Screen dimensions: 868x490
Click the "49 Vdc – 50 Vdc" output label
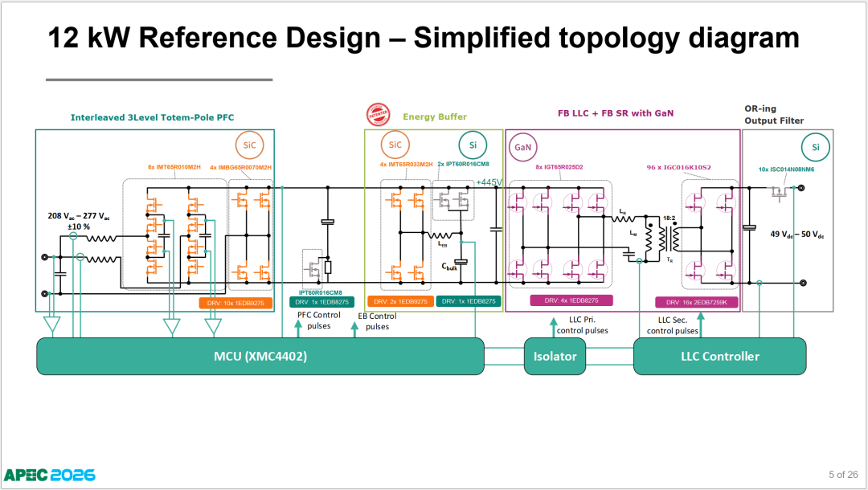797,235
